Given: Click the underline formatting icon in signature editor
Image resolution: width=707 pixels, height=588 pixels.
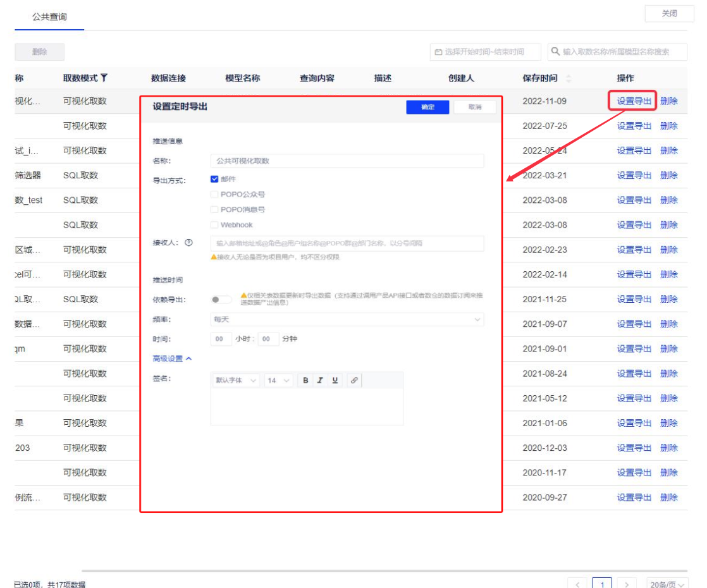Looking at the screenshot, I should [335, 381].
